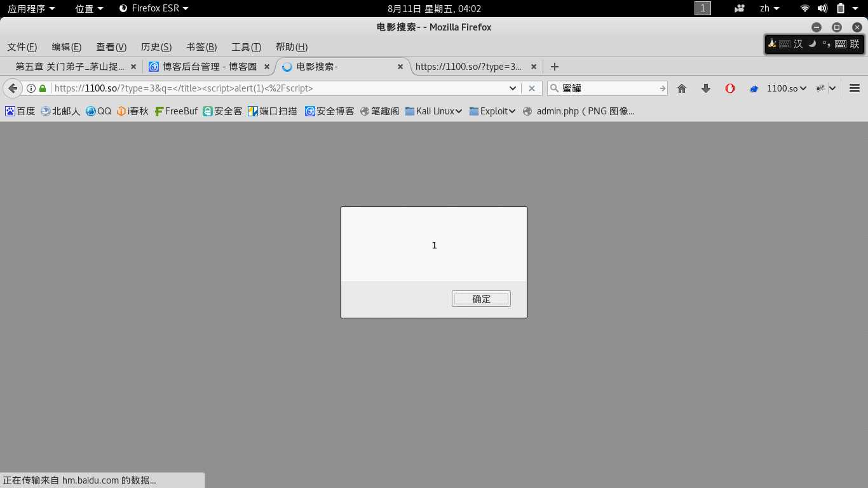Open the 笔趣阁 bookmark
Viewport: 868px width, 488px height.
[379, 111]
